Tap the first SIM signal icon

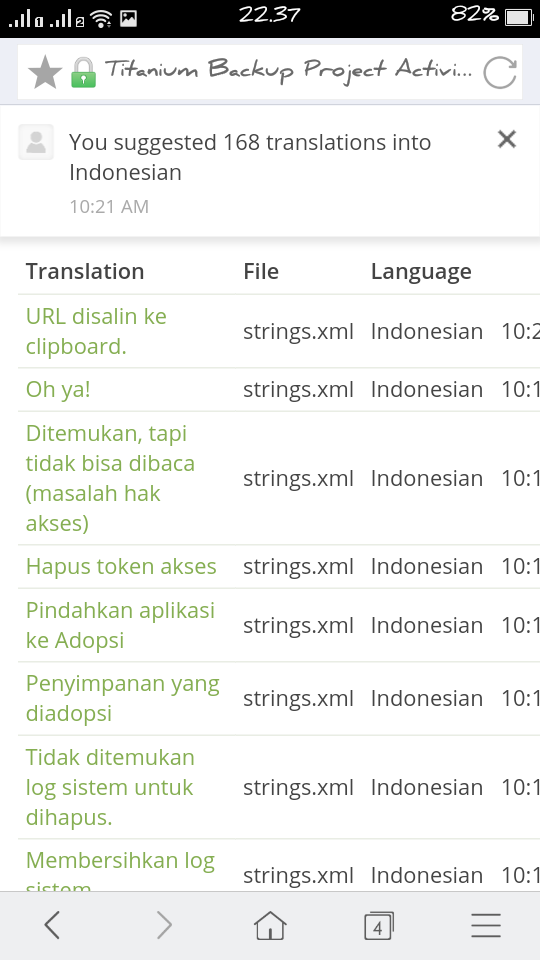click(x=26, y=18)
